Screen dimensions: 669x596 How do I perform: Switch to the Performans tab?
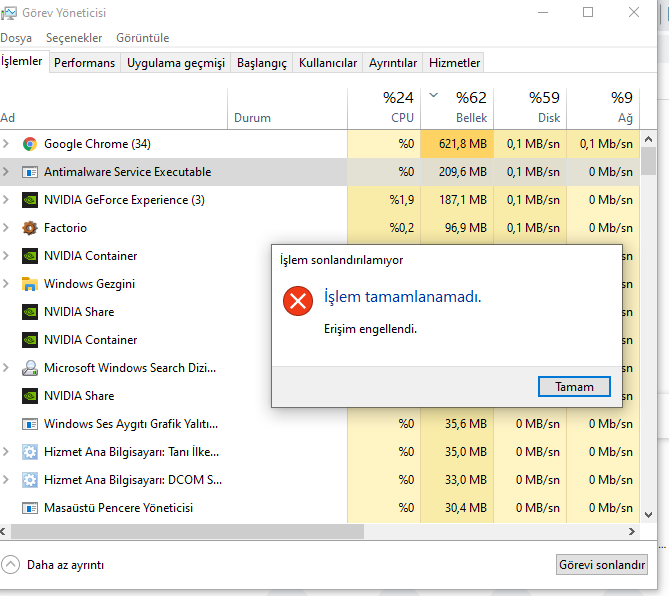point(84,63)
